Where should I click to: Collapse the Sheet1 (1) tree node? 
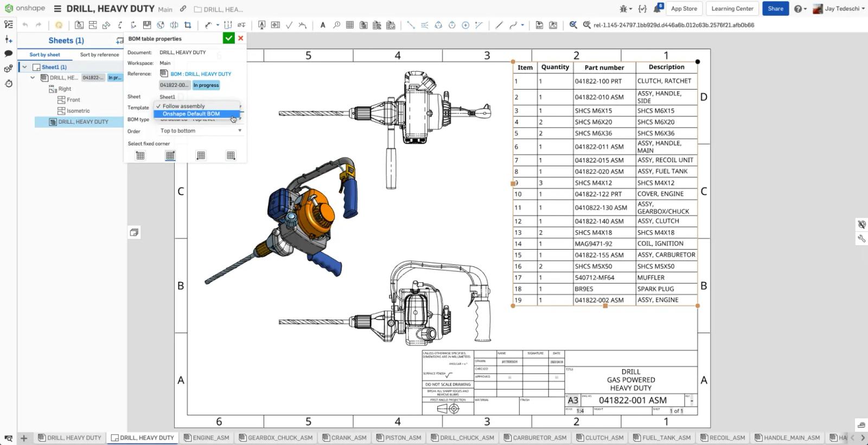24,67
